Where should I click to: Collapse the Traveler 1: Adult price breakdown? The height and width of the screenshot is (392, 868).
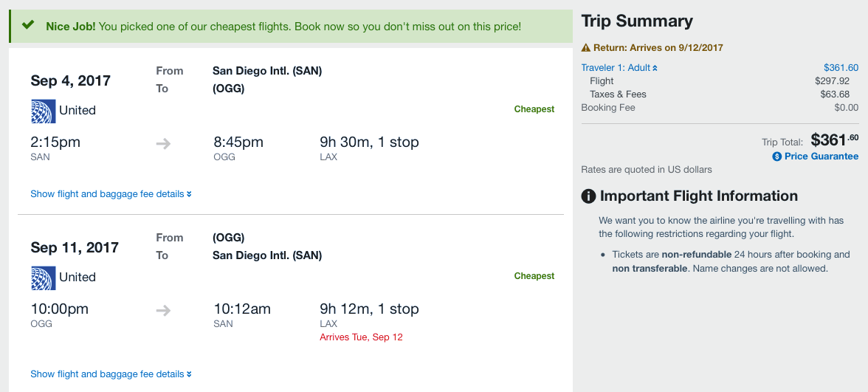pyautogui.click(x=619, y=68)
